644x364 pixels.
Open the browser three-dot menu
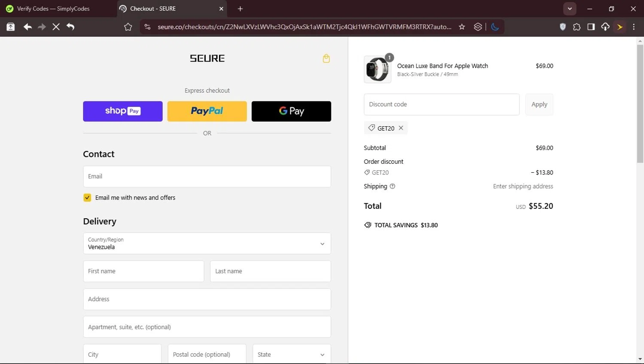pos(634,27)
